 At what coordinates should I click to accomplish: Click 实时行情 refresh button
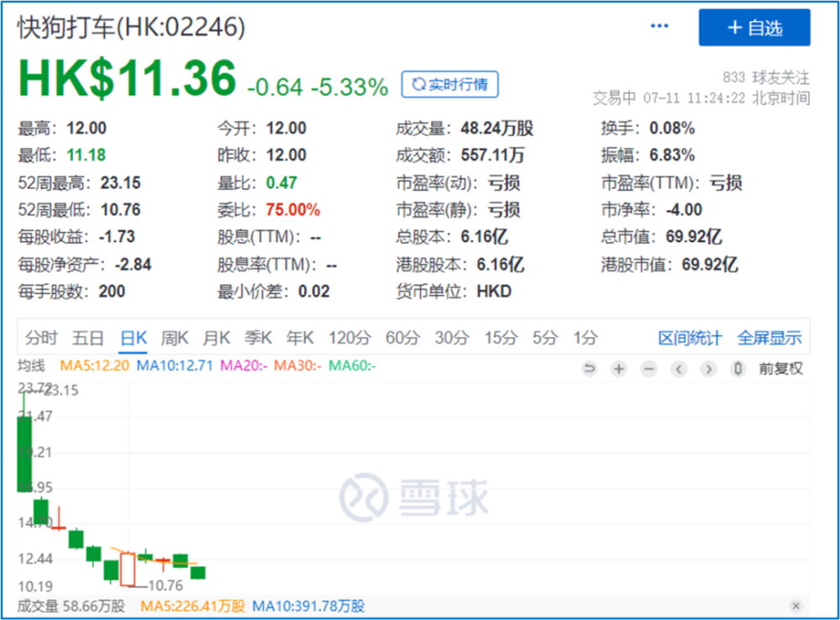(x=449, y=84)
